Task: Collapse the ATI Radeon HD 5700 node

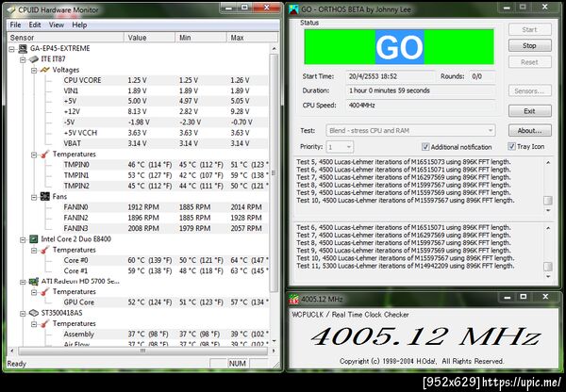Action: click(23, 282)
